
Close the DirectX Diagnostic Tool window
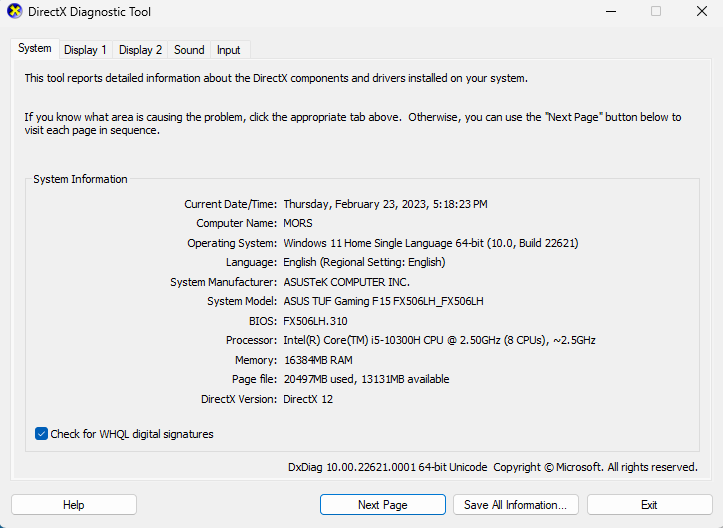(701, 11)
